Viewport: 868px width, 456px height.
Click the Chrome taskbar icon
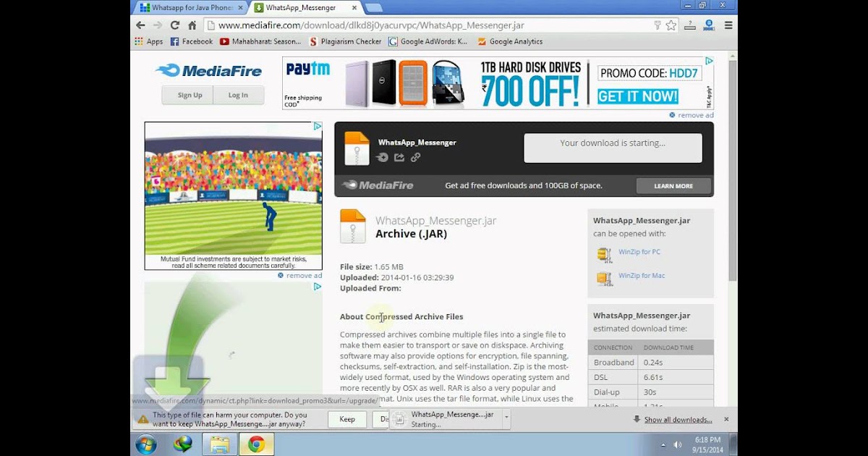[256, 444]
